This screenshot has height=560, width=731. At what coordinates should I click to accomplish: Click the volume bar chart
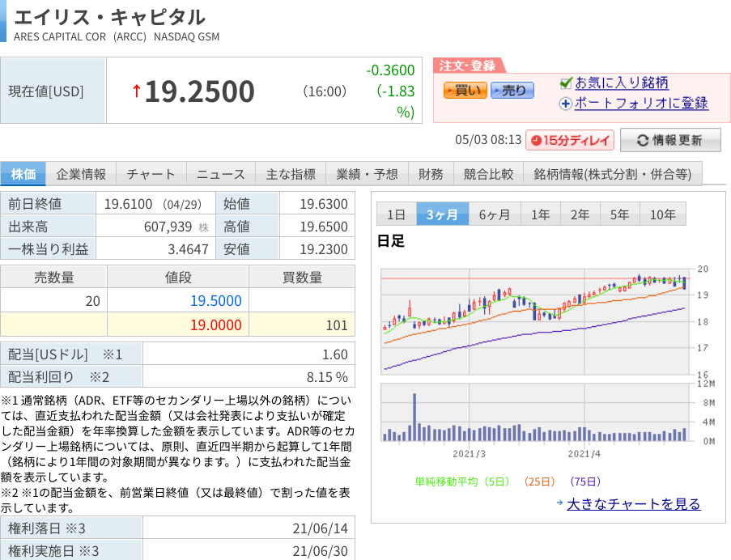coord(535,413)
